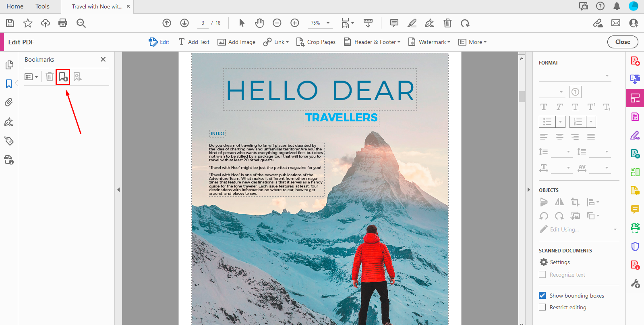This screenshot has height=325, width=644.
Task: Click Add Text tool
Action: click(x=194, y=42)
